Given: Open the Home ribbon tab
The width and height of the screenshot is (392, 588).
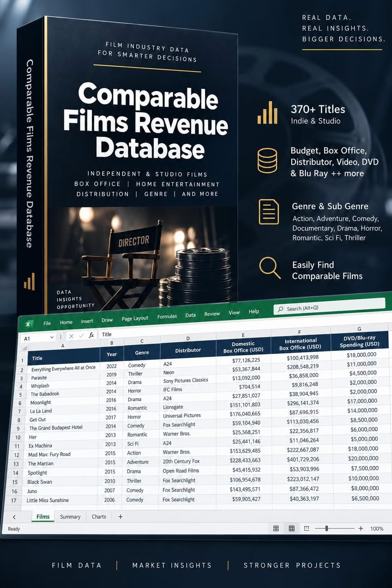Looking at the screenshot, I should pyautogui.click(x=66, y=322).
